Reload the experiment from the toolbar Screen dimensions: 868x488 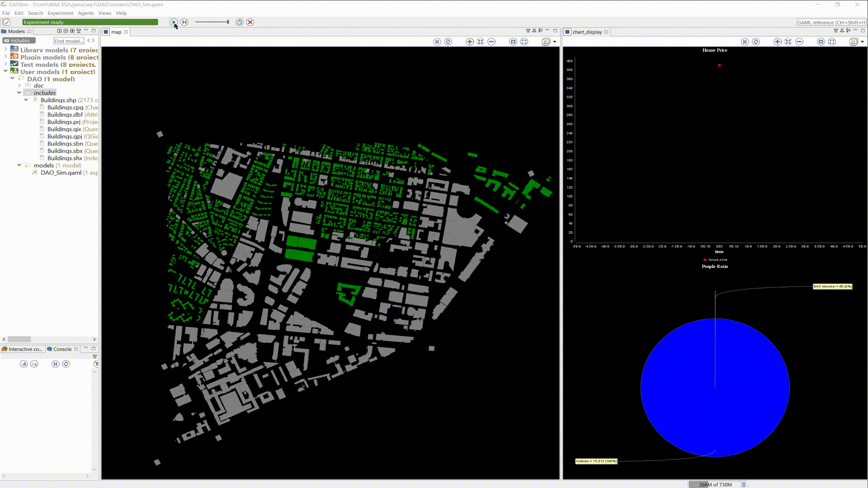point(240,22)
